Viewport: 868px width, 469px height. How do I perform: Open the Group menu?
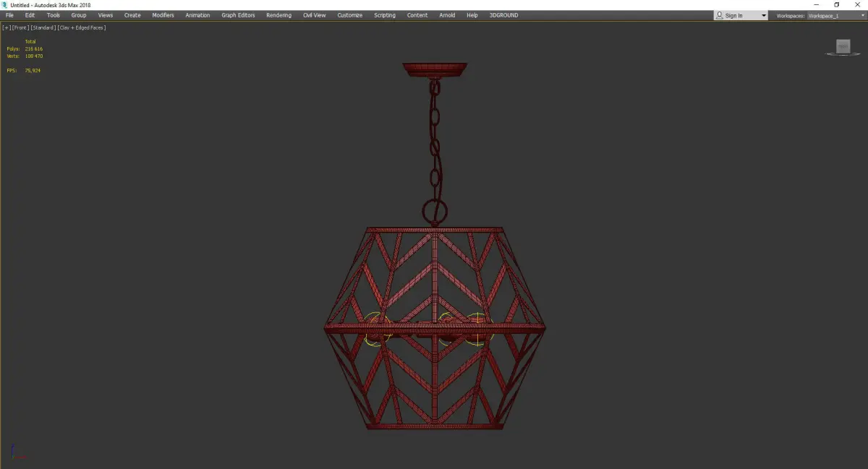point(78,15)
